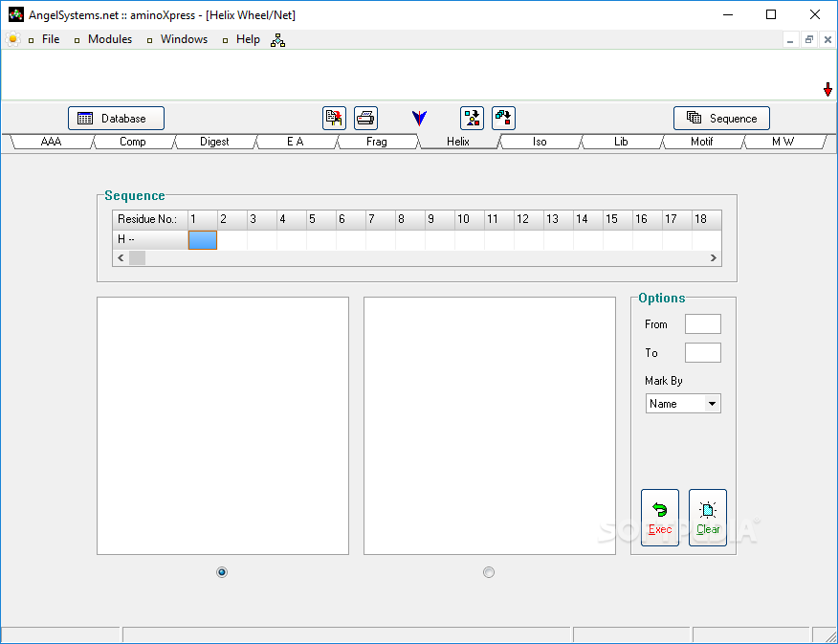Open the Modules menu
Screen dimensions: 838x644
coord(110,39)
